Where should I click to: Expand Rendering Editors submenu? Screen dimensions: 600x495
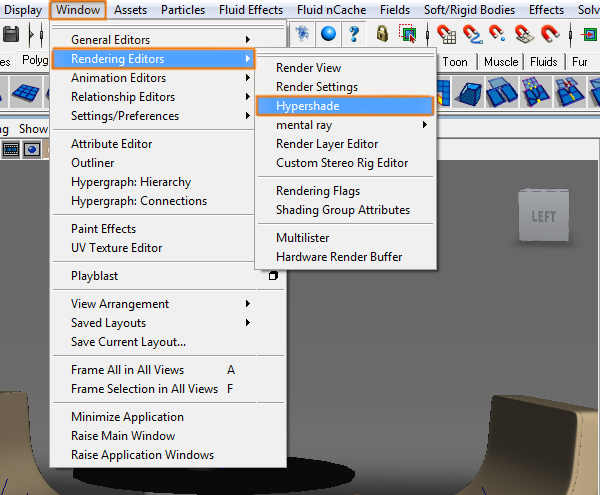point(153,59)
